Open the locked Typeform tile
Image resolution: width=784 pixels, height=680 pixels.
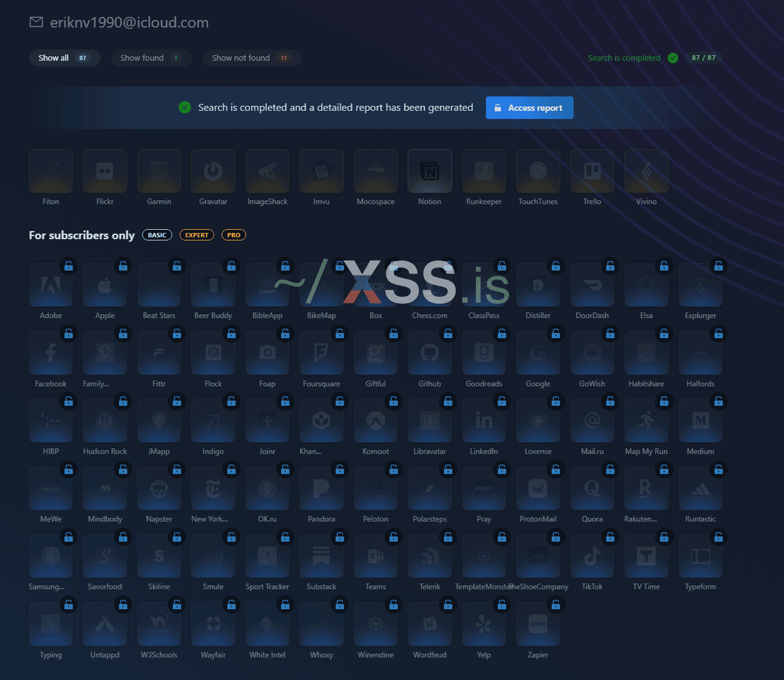pos(701,556)
